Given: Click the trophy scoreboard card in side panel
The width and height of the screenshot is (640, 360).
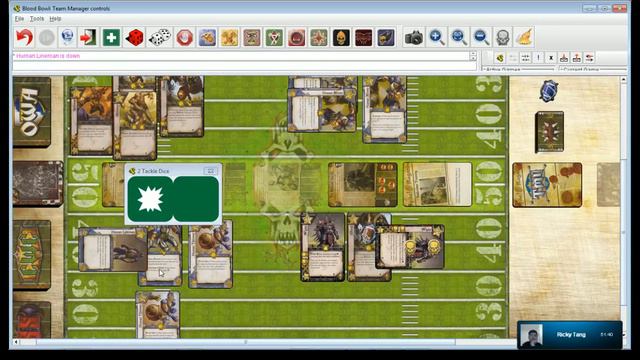Looking at the screenshot, I should coord(547,185).
